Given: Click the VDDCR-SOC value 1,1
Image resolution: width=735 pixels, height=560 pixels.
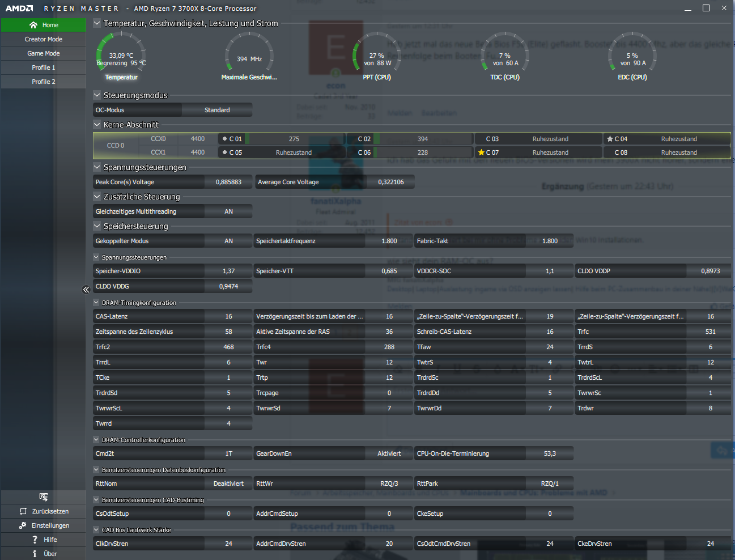Looking at the screenshot, I should [550, 271].
